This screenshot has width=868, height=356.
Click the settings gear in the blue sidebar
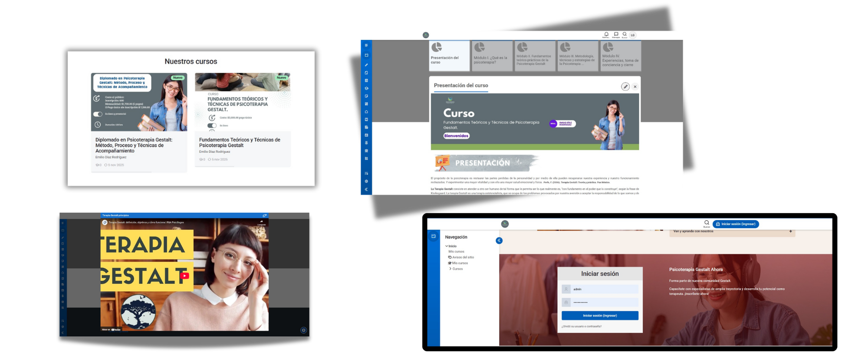366,181
